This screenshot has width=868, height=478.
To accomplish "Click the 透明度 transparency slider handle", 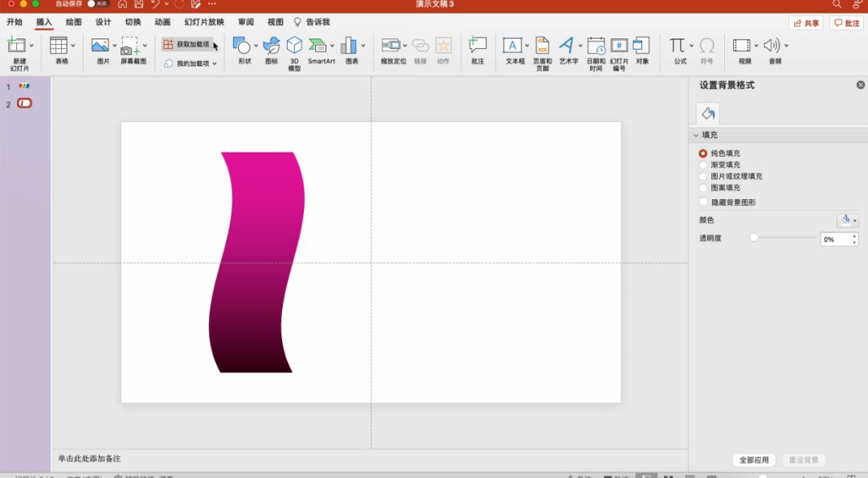I will 754,238.
